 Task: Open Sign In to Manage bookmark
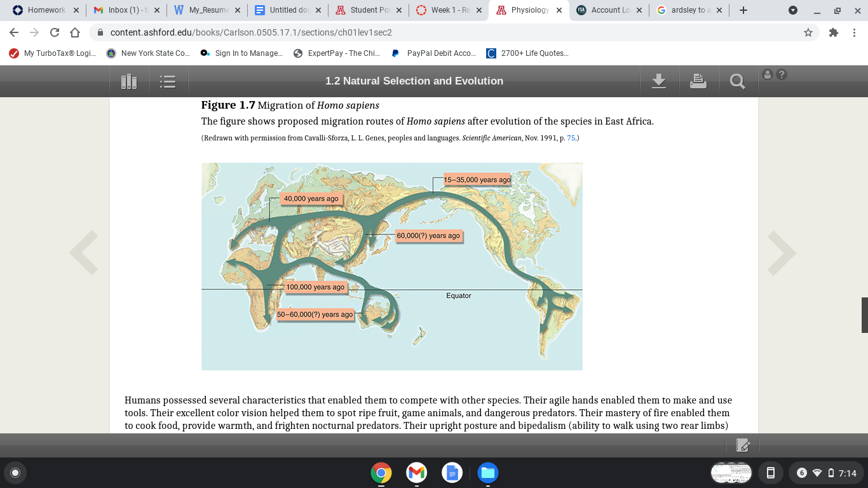tap(241, 53)
